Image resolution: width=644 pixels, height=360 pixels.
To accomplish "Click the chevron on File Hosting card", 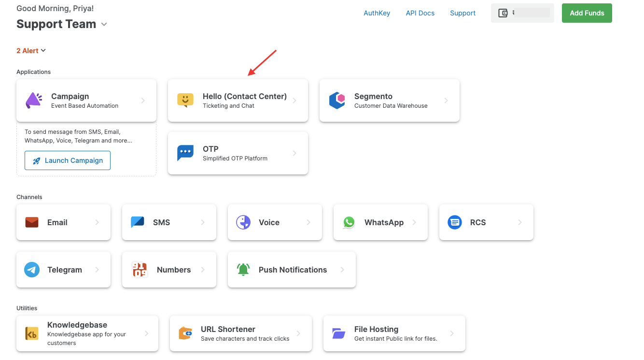I will point(452,333).
